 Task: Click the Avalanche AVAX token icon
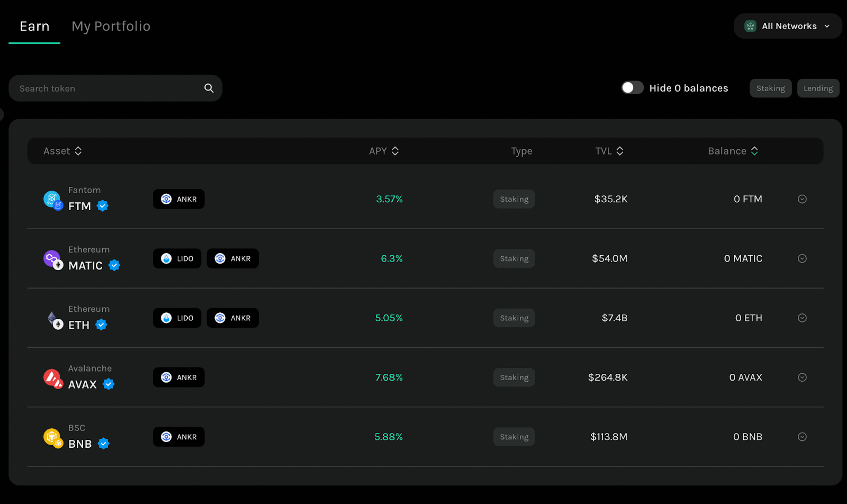click(53, 379)
